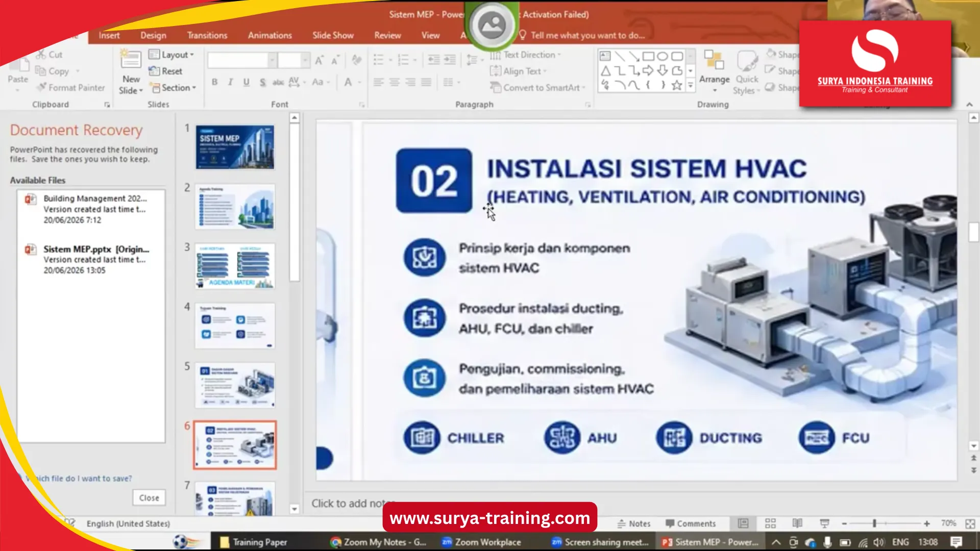980x551 pixels.
Task: Switch to Reading View
Action: (x=797, y=523)
